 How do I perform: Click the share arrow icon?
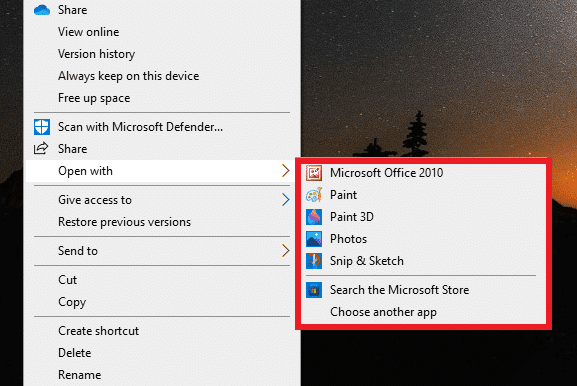41,148
